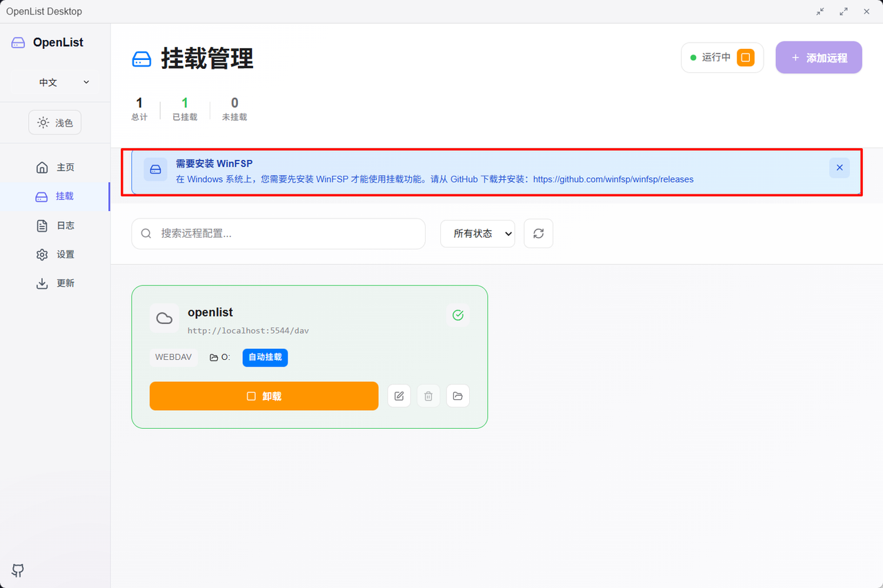This screenshot has height=588, width=883.
Task: Click the 已挂载 mounted count
Action: pyautogui.click(x=185, y=110)
